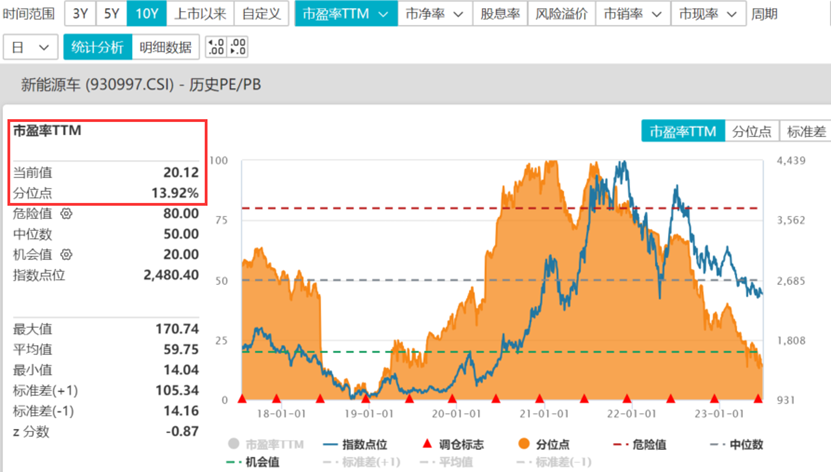Decrease decimal places icon
The width and height of the screenshot is (831, 472).
237,47
